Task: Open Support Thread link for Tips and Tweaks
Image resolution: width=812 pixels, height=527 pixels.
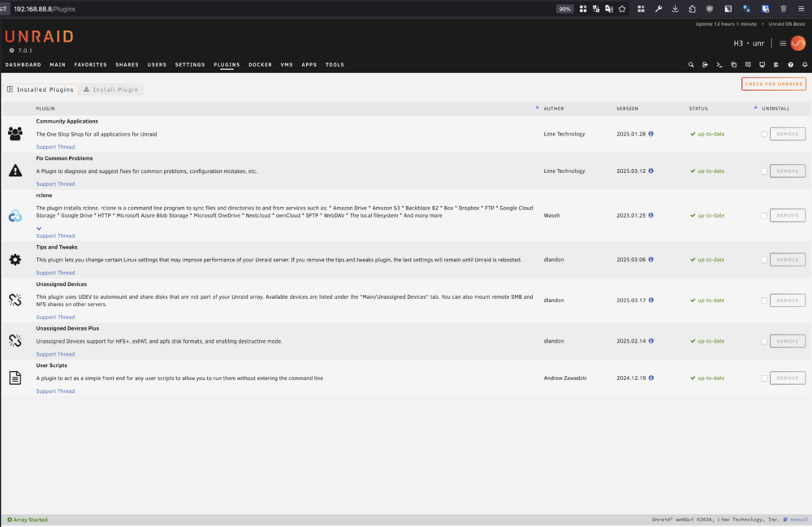Action: [55, 273]
